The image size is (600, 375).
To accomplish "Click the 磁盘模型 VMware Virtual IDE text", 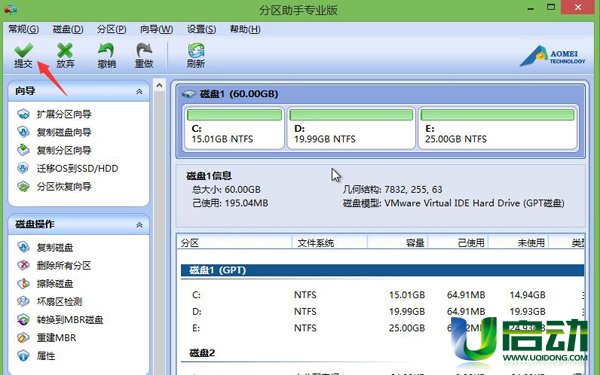I will click(453, 203).
